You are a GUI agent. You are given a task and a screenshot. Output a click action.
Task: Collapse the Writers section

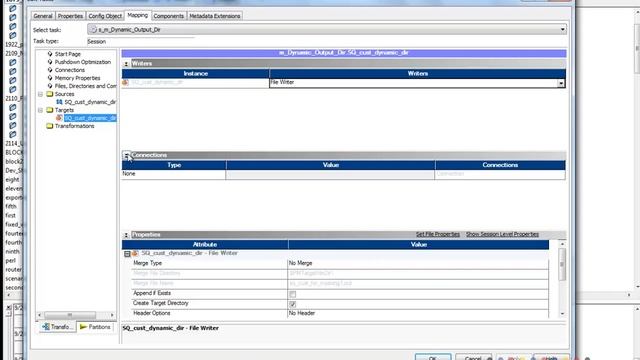(x=126, y=64)
